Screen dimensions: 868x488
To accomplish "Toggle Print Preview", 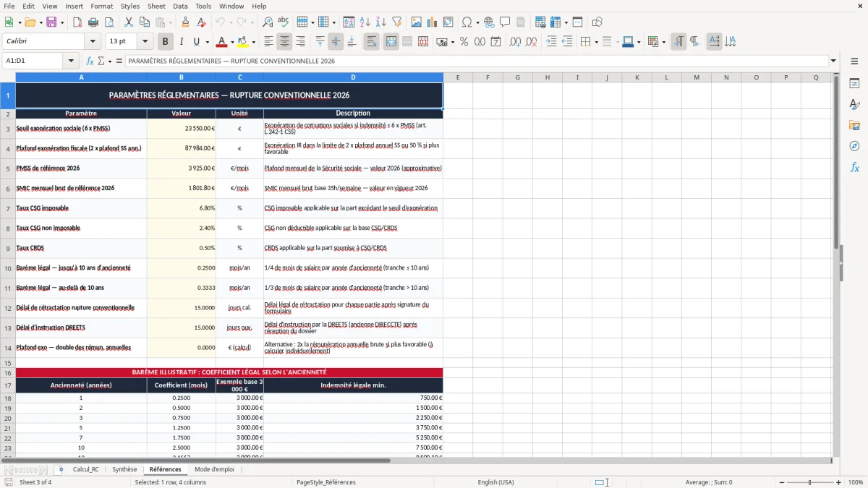I will [x=110, y=22].
